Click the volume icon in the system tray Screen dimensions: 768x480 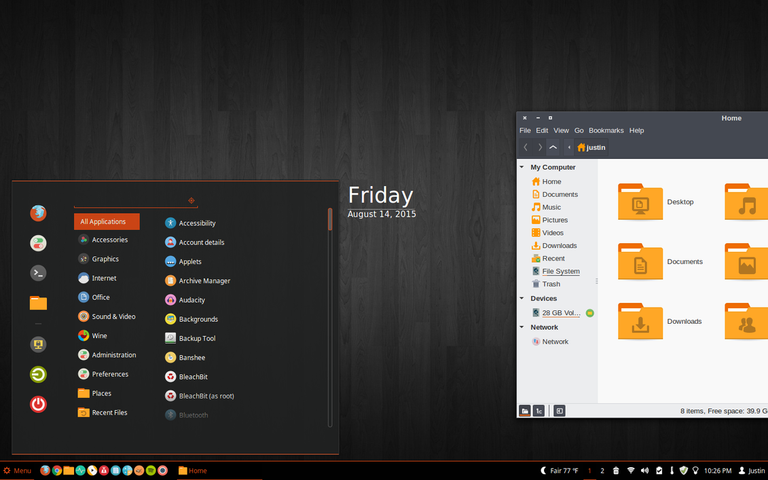(645, 471)
